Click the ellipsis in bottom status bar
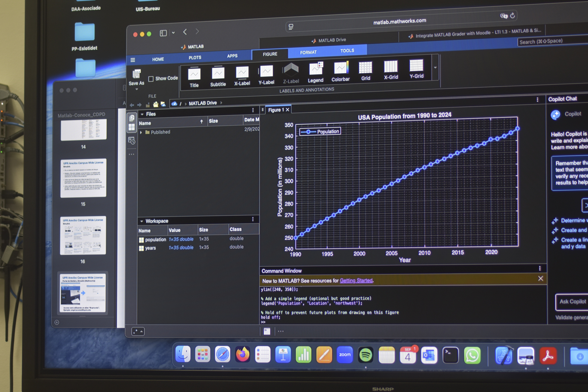 [281, 331]
